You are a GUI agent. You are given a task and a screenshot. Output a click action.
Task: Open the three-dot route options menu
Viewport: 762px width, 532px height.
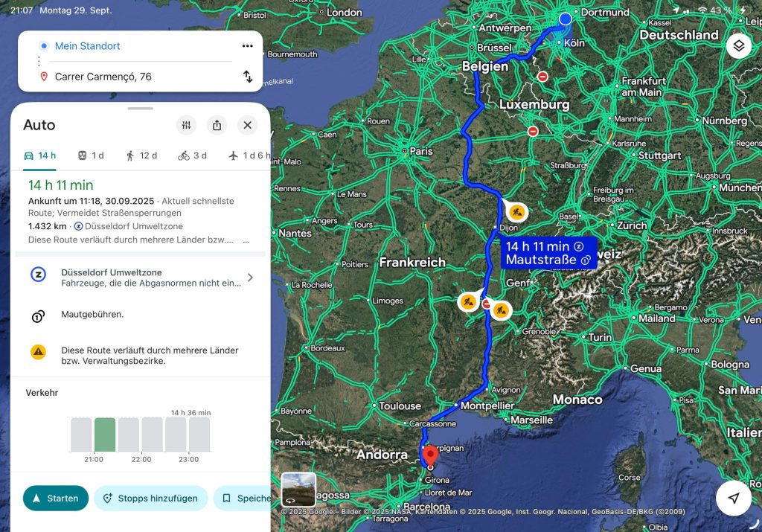[247, 46]
